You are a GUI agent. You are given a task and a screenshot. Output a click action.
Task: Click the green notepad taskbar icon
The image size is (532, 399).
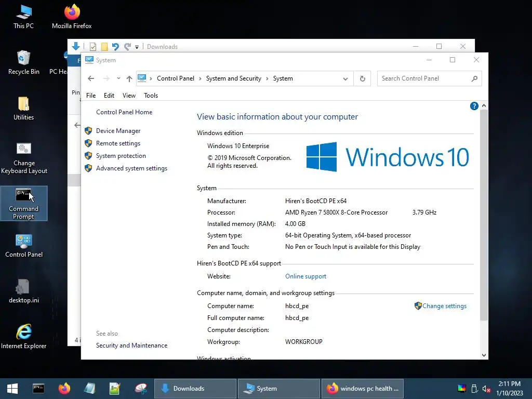[115, 389]
